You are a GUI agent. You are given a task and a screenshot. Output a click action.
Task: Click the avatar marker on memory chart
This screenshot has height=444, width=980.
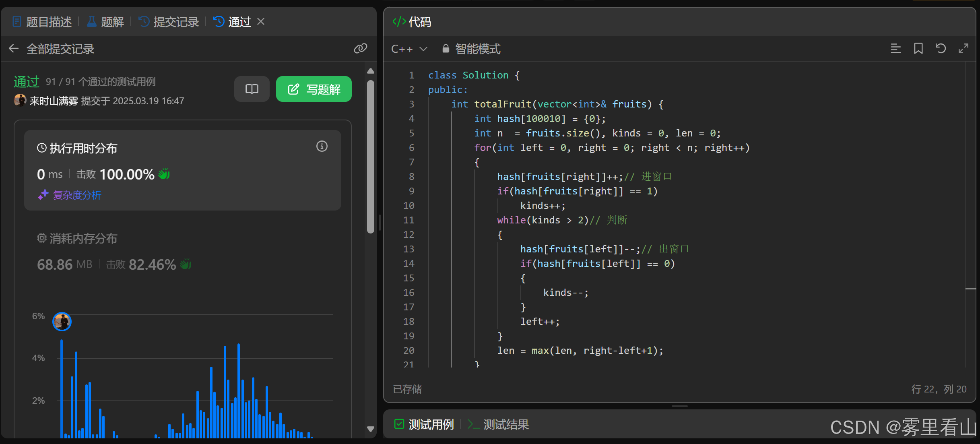(62, 321)
